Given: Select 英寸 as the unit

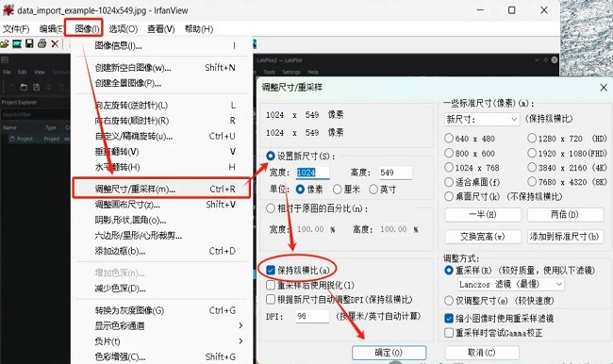Looking at the screenshot, I should click(x=373, y=190).
